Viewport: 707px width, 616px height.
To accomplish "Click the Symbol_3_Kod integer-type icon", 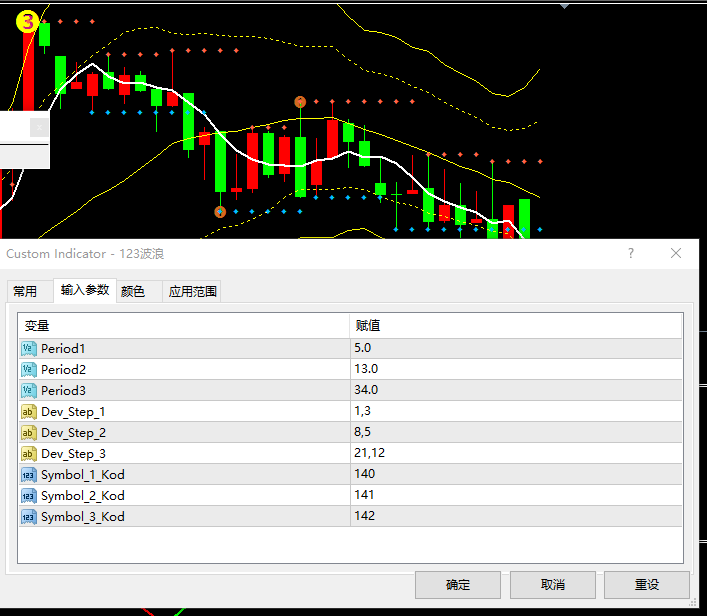I will pyautogui.click(x=29, y=517).
